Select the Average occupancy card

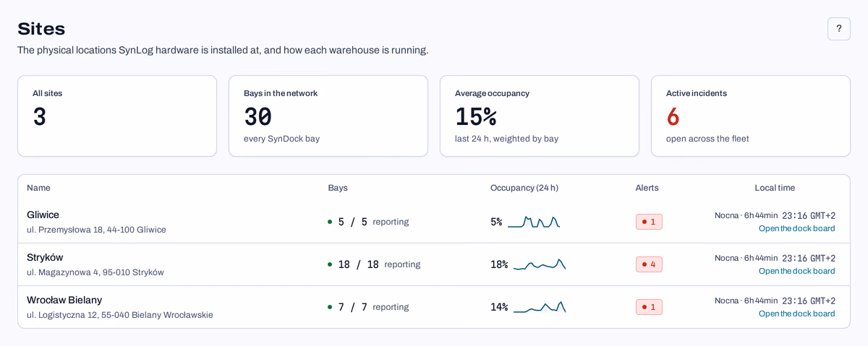(540, 116)
